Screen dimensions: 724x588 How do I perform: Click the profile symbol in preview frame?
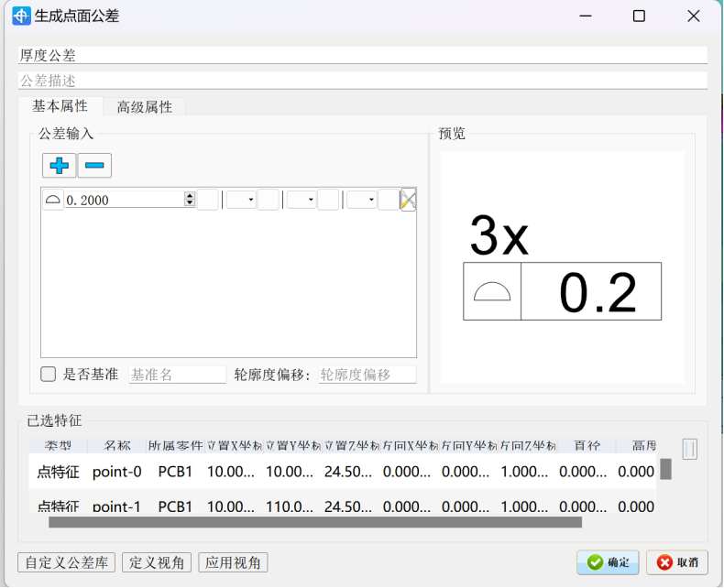tap(492, 292)
